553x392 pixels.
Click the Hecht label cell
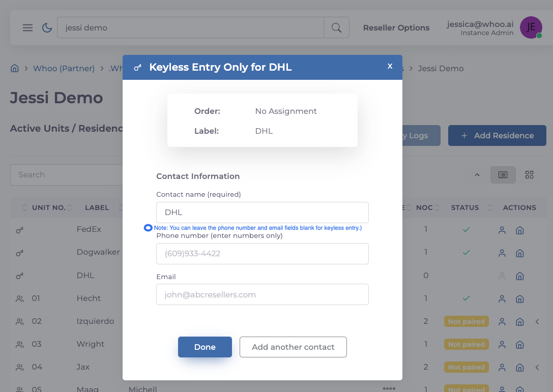(x=89, y=298)
